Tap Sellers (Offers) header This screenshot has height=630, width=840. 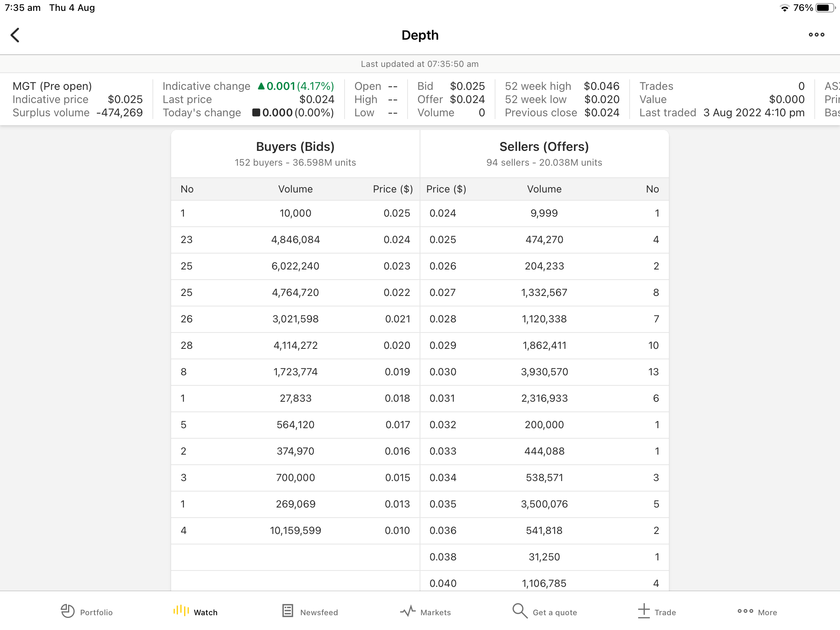tap(544, 147)
